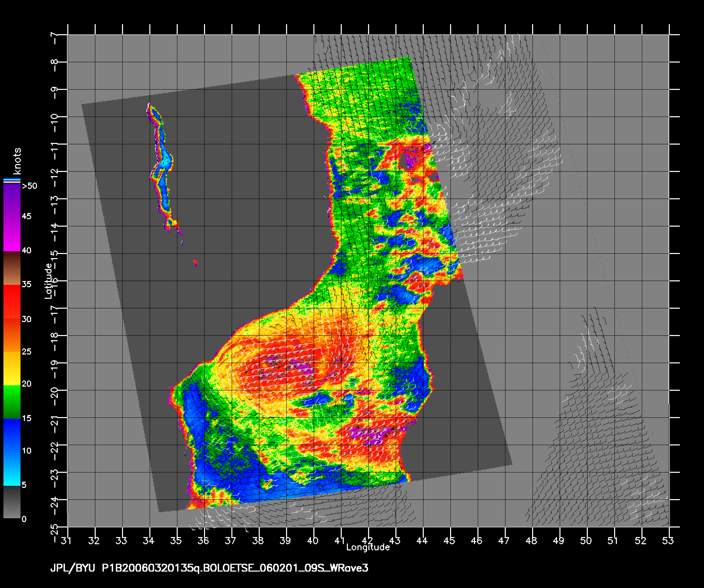
Task: Pick the magenta 40-45 knots color band
Action: pyautogui.click(x=12, y=235)
